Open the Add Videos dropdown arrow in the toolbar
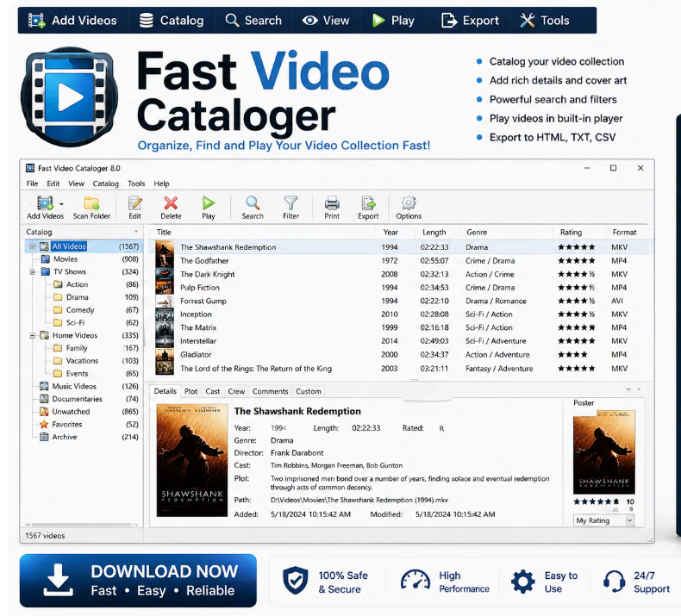Image resolution: width=681 pixels, height=616 pixels. tap(62, 203)
